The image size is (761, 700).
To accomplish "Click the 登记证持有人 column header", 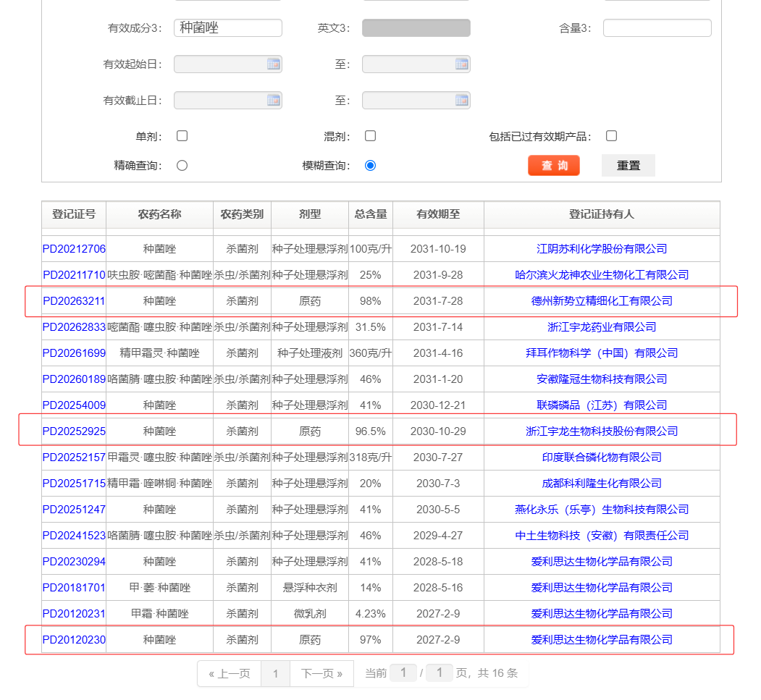I will coord(602,214).
